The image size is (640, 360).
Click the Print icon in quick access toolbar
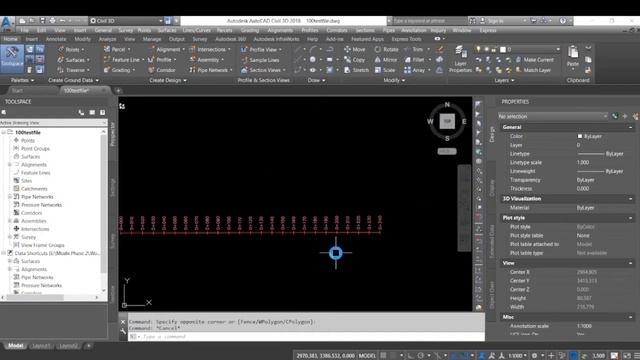52,20
